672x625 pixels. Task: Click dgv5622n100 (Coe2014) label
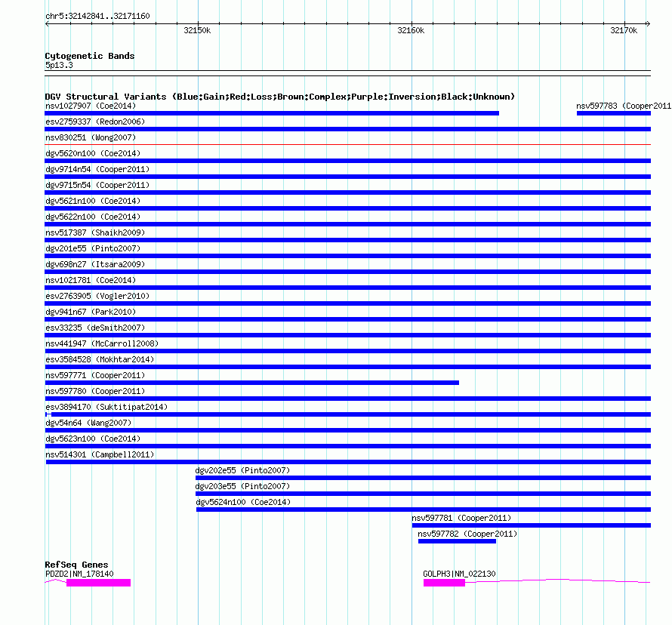(93, 217)
